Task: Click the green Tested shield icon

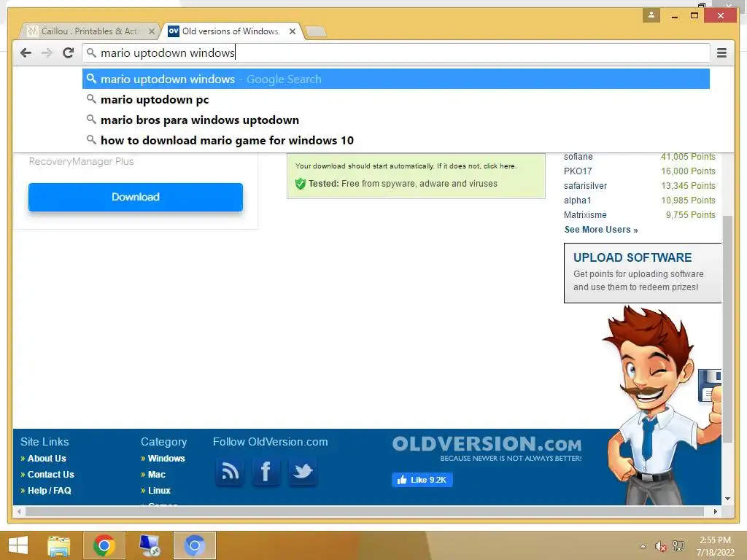Action: point(300,184)
